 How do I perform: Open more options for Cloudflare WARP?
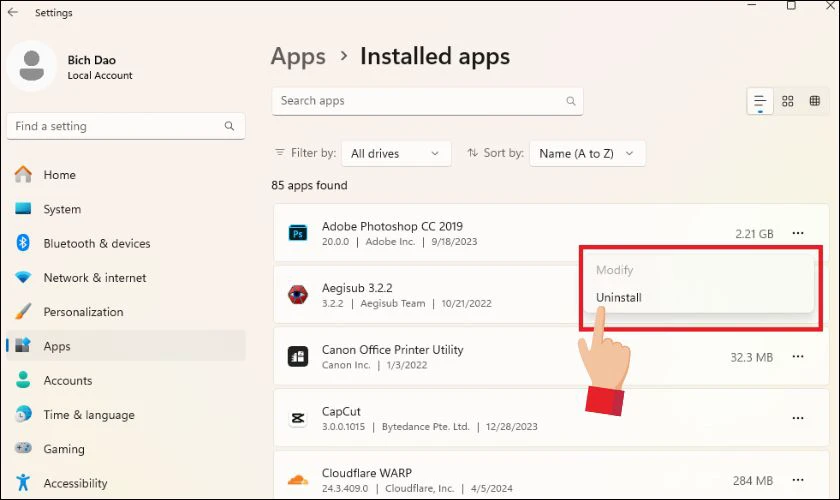click(x=798, y=480)
